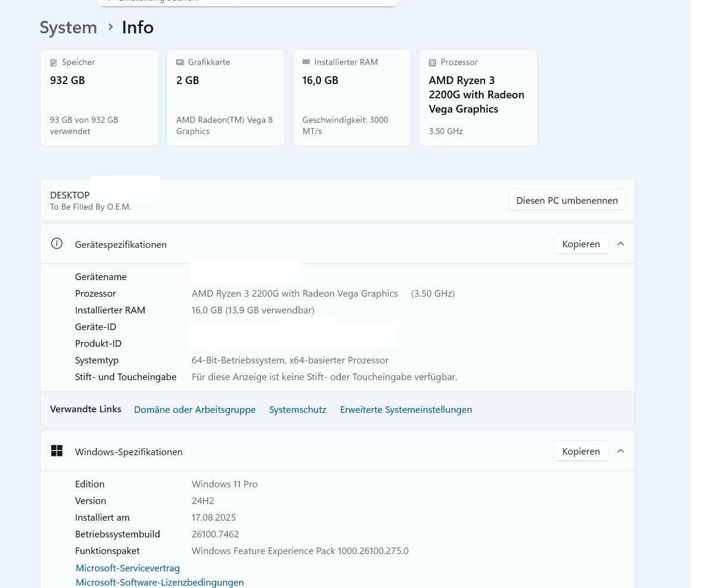Select the Windows-Spezifikationen header text

(129, 452)
